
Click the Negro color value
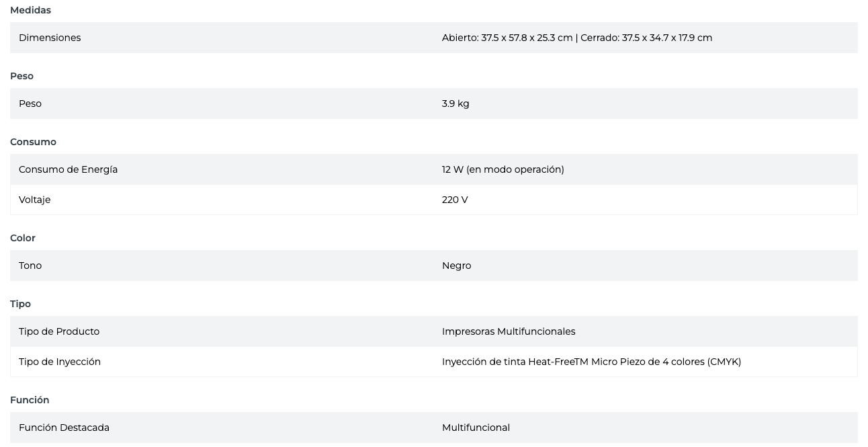(x=456, y=266)
